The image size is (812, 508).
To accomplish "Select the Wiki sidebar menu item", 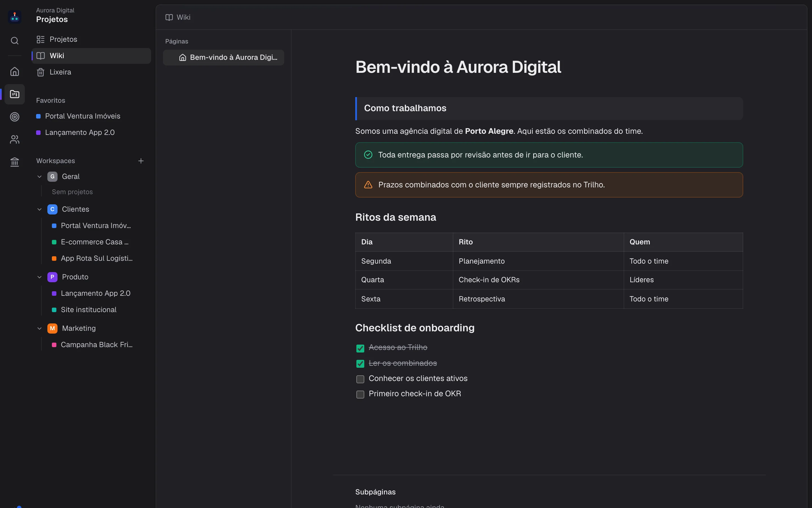I will 91,56.
